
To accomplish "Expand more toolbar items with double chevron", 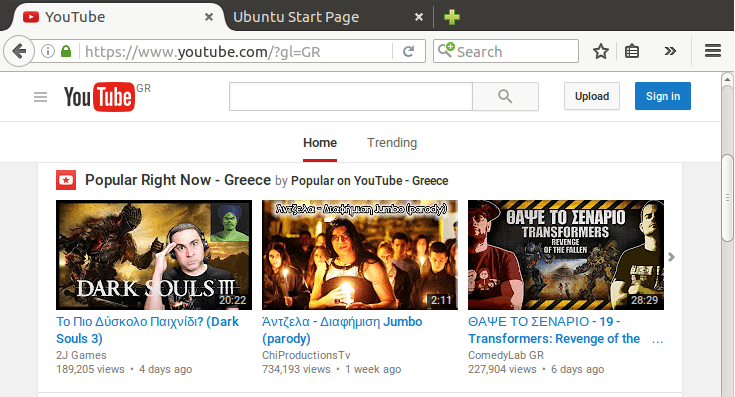I will [x=670, y=51].
